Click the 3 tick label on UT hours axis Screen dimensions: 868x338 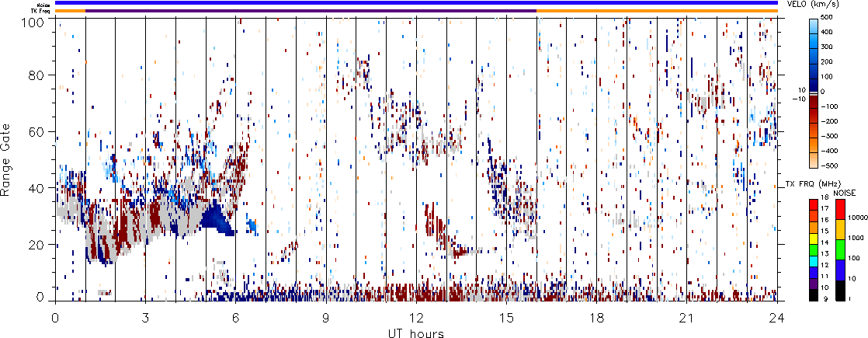pyautogui.click(x=145, y=318)
